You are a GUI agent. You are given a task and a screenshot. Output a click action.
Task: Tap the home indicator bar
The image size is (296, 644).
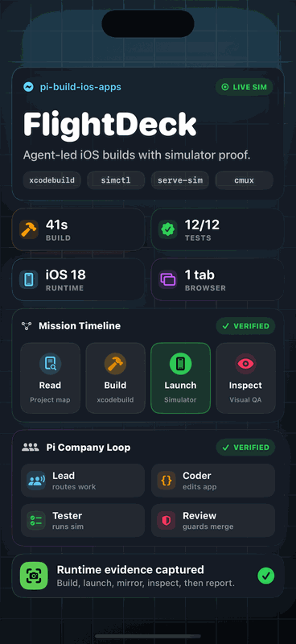coord(148,636)
